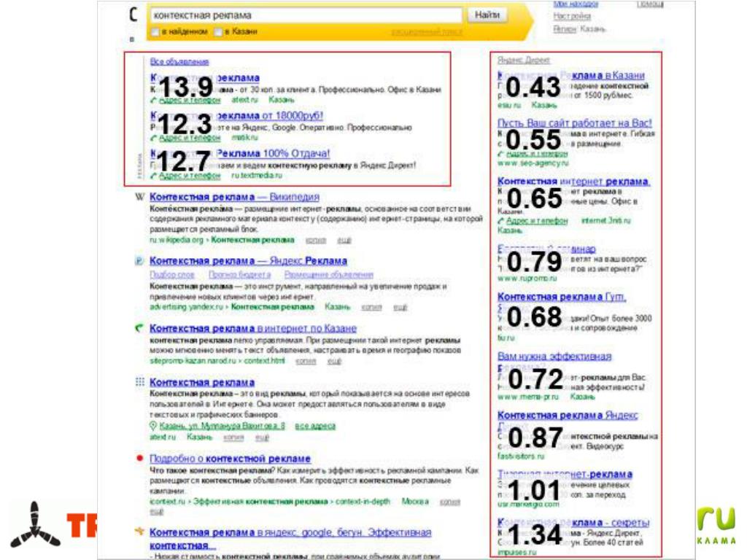This screenshot has height=560, width=747.
Task: Open the Яндекс.Директ header link
Action: pos(524,60)
